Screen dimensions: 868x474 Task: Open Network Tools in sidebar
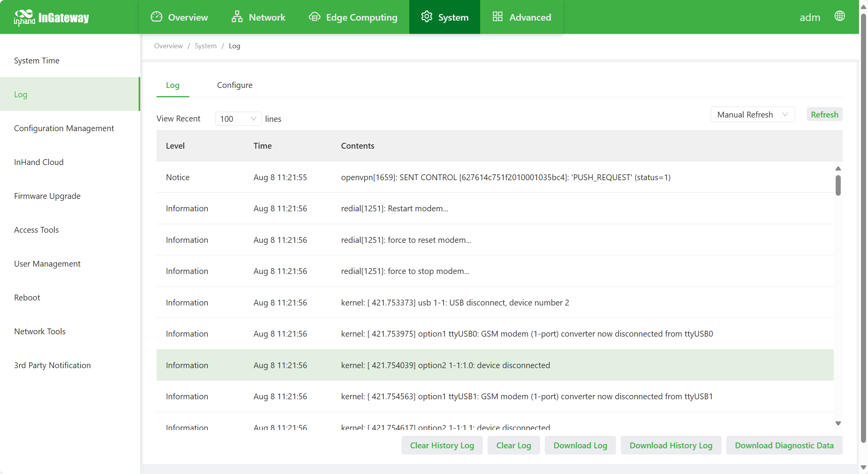tap(40, 332)
